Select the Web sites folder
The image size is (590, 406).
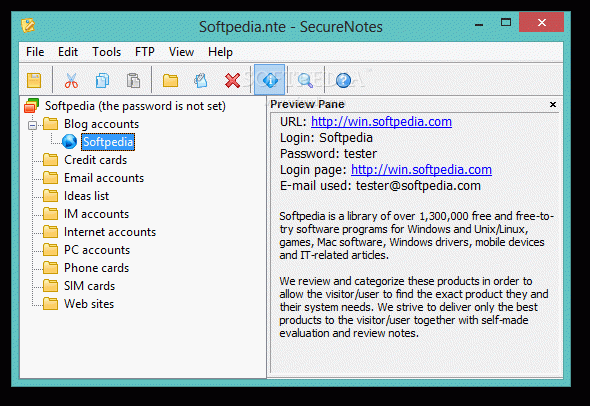[x=89, y=304]
